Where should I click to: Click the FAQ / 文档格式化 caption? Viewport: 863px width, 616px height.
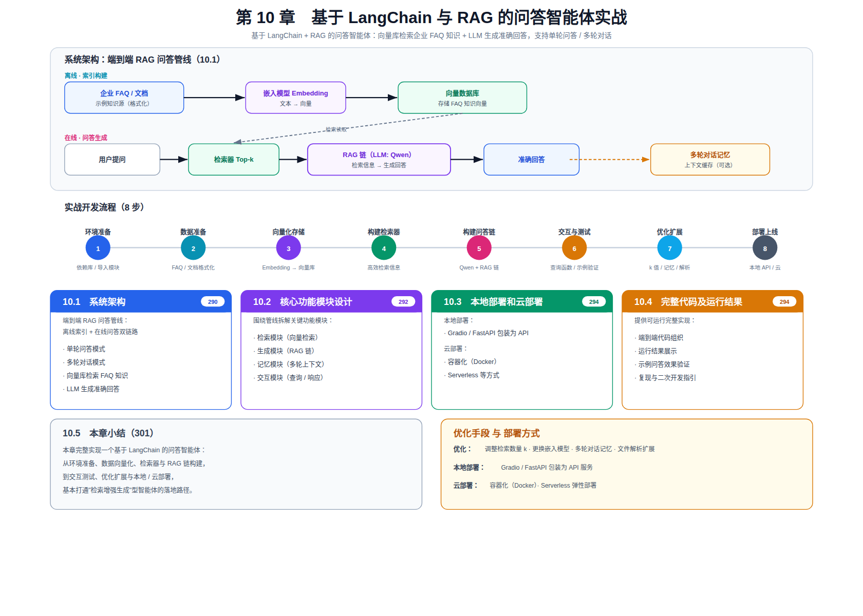click(193, 267)
